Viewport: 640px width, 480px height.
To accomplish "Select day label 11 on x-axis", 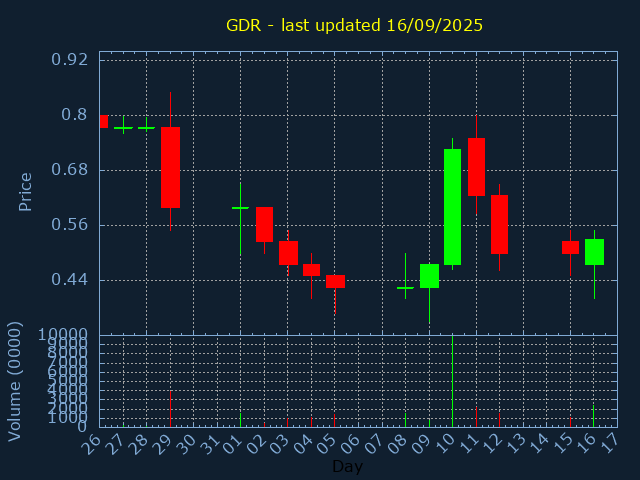I will 467,444.
